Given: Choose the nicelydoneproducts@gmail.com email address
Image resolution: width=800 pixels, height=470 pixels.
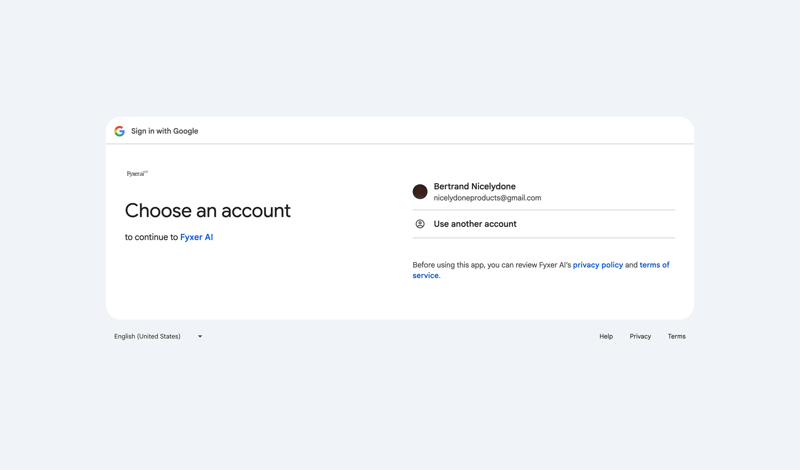Looking at the screenshot, I should tap(487, 198).
